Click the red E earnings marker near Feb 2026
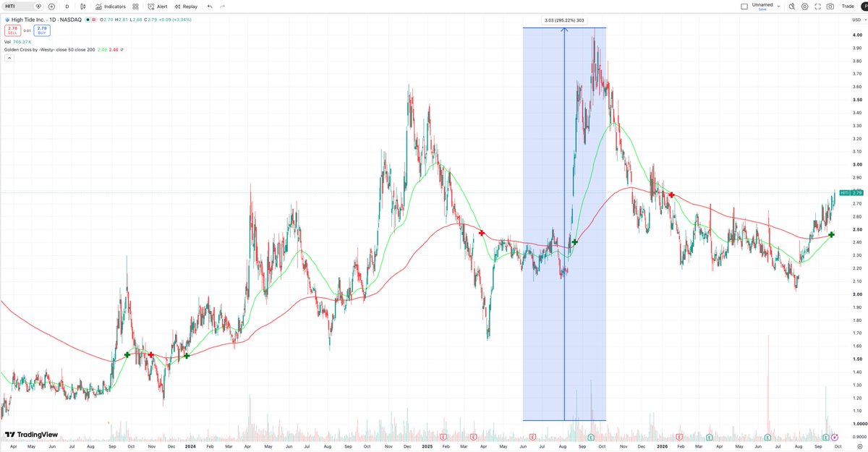The height and width of the screenshot is (452, 868). click(679, 438)
